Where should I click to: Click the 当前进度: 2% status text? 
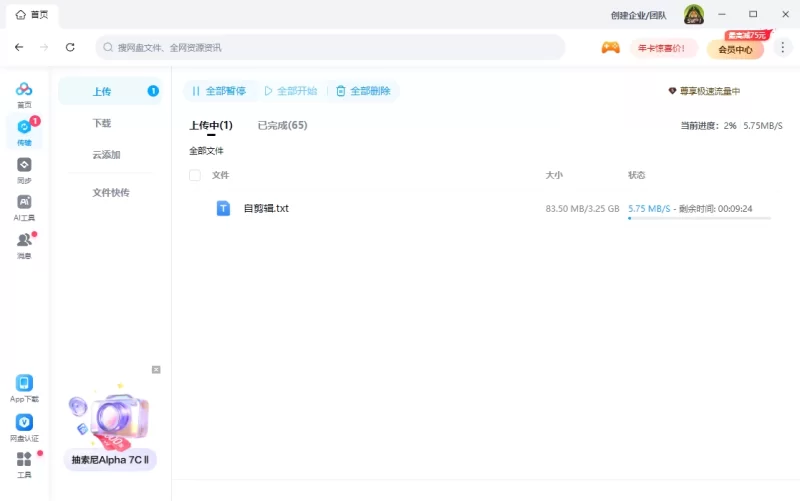[x=708, y=126]
